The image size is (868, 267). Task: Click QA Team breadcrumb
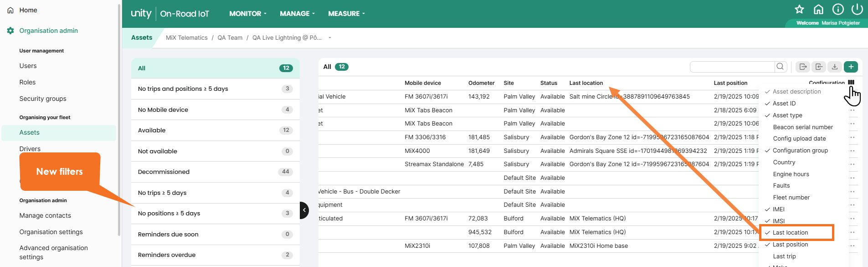pos(230,38)
